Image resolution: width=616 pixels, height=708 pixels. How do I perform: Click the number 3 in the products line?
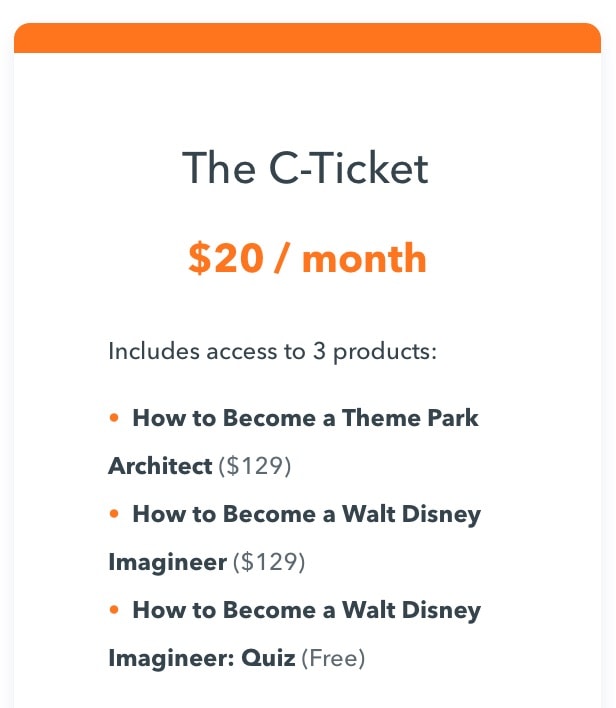coord(319,351)
